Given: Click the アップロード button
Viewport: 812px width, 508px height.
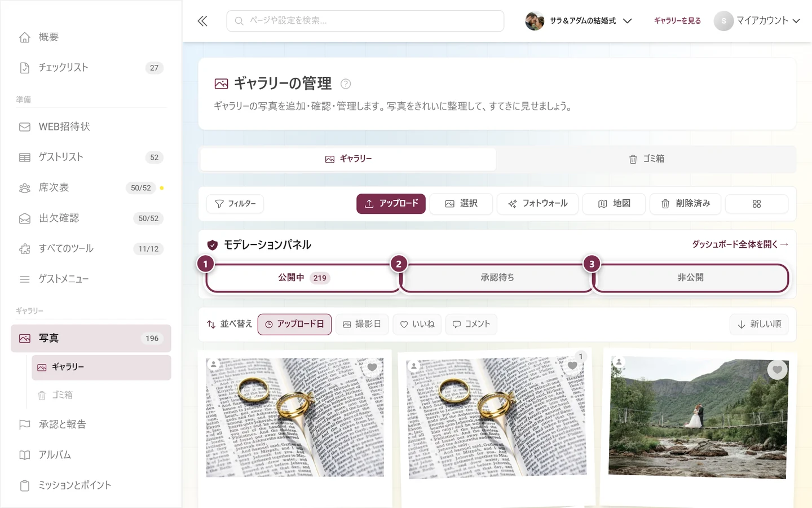Looking at the screenshot, I should [391, 204].
